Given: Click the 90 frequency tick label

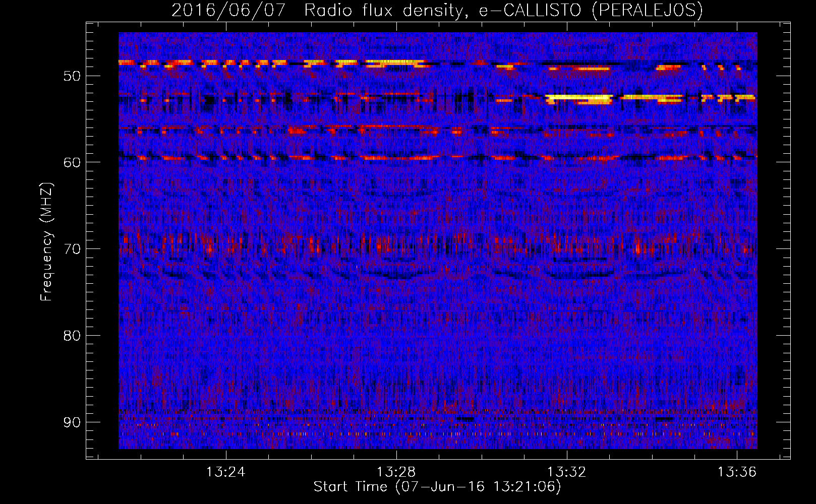Looking at the screenshot, I should (x=72, y=422).
